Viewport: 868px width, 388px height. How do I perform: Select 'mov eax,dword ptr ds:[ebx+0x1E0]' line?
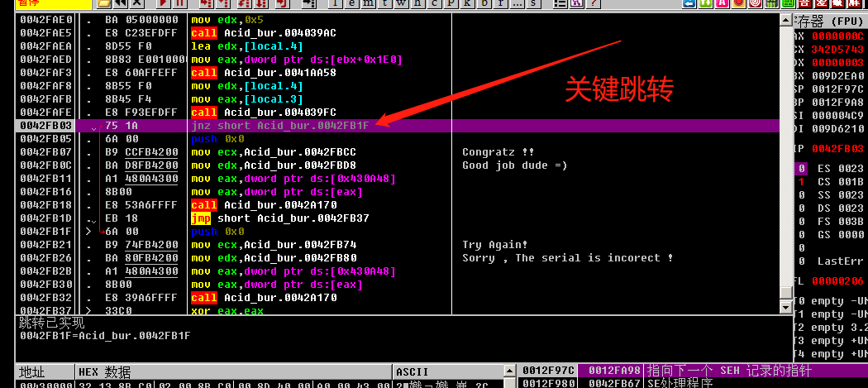click(x=297, y=60)
